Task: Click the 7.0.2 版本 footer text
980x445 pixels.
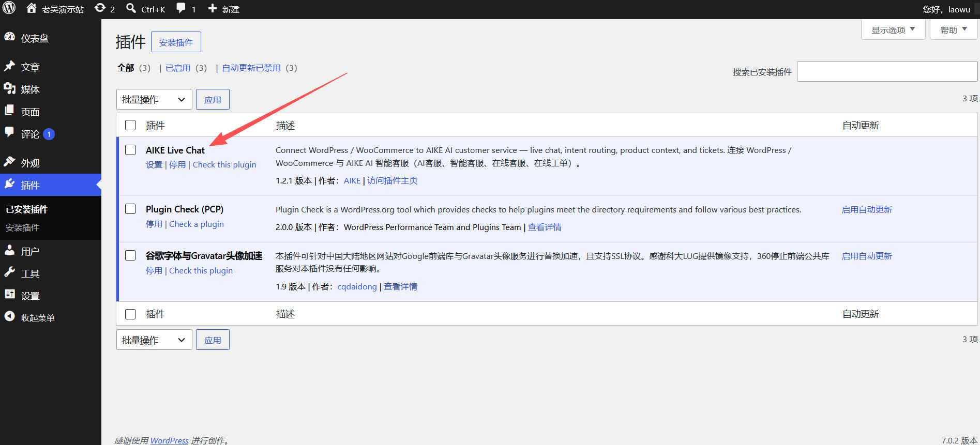Action: click(x=959, y=440)
